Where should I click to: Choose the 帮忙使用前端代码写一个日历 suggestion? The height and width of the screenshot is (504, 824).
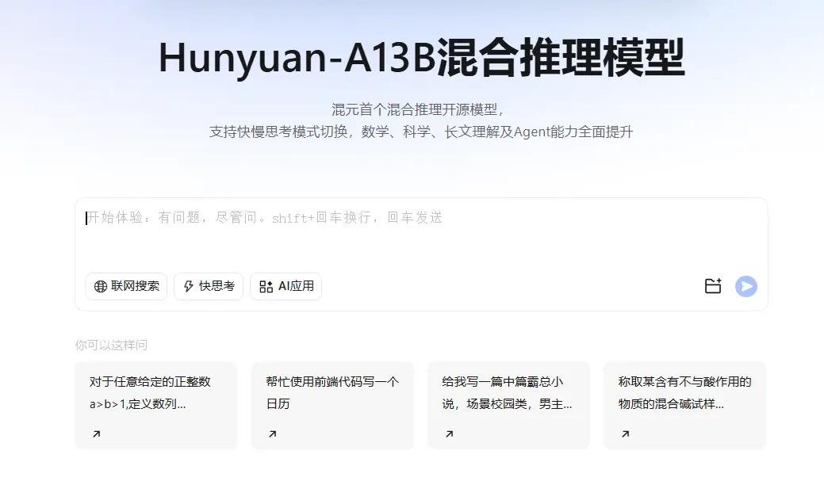pyautogui.click(x=332, y=393)
